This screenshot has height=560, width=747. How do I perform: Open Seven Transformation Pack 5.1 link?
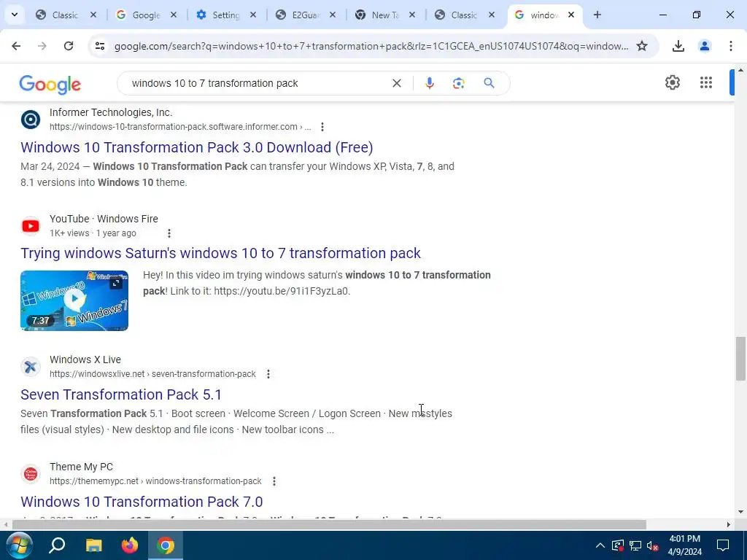pos(121,394)
